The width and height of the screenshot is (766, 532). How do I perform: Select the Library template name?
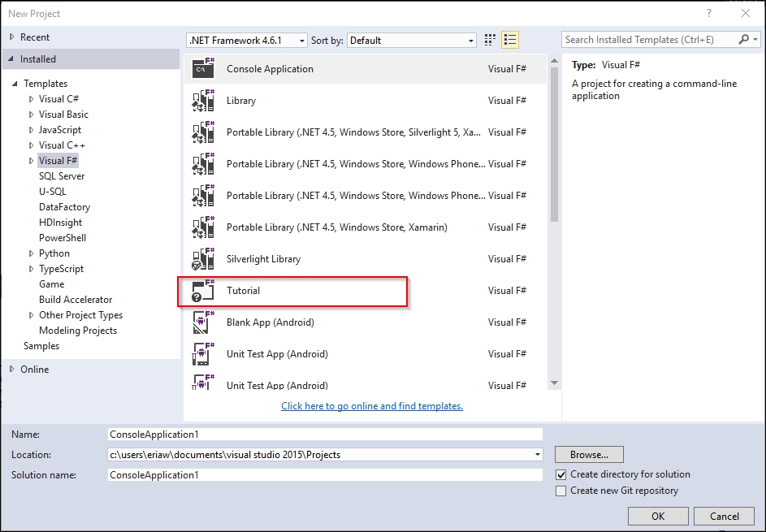point(240,101)
